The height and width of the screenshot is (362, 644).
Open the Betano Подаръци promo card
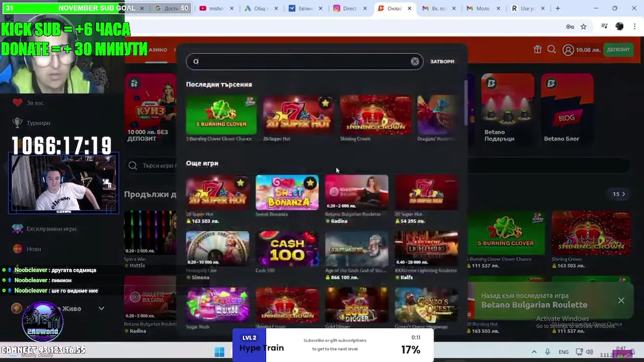[508, 108]
